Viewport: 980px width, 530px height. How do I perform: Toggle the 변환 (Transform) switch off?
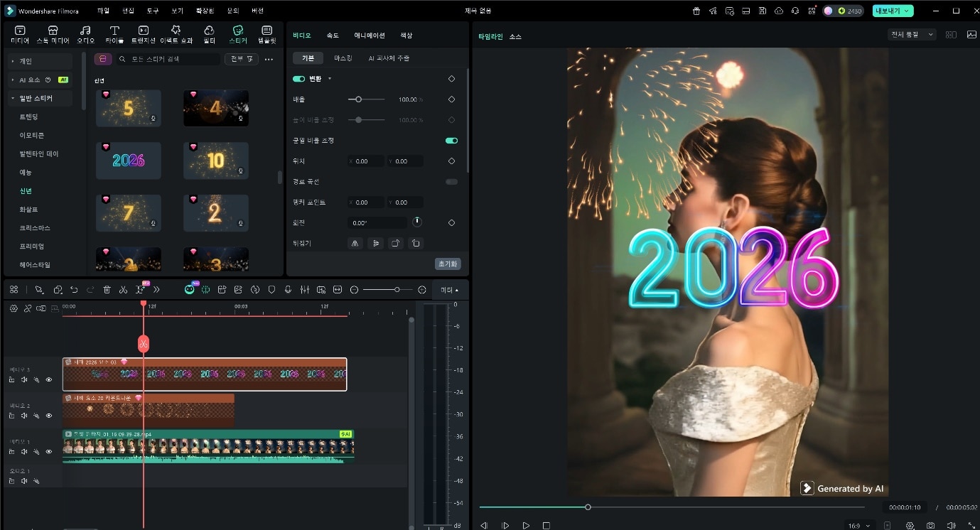coord(298,79)
